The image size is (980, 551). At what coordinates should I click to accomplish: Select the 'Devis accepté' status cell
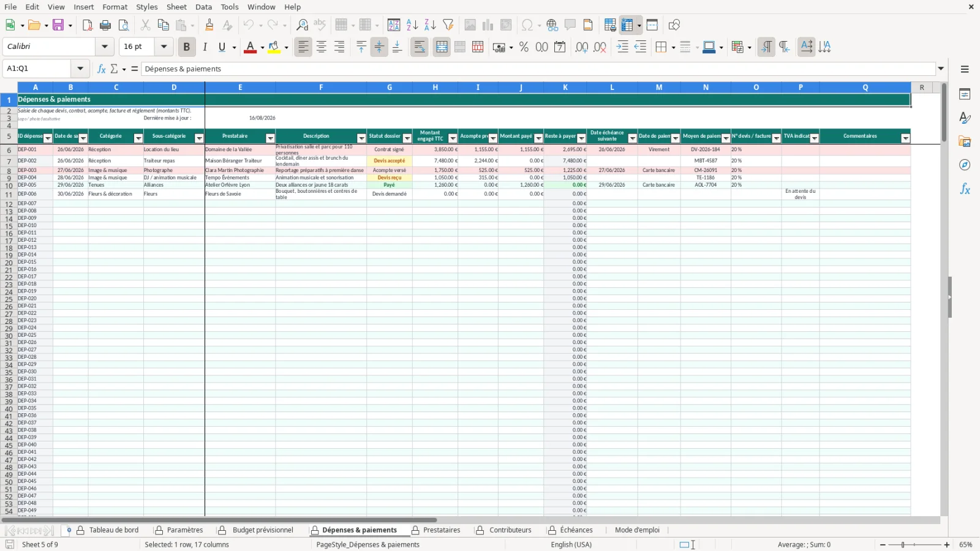click(390, 161)
